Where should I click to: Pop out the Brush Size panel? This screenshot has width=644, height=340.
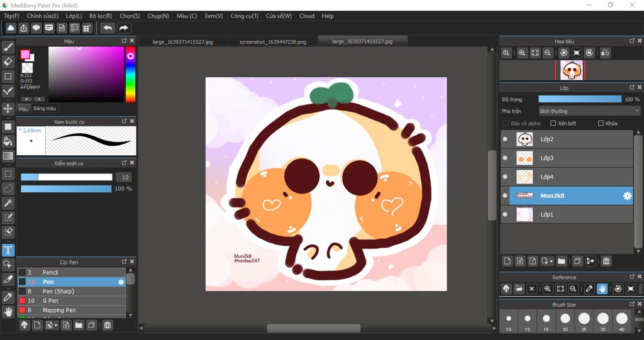click(632, 304)
